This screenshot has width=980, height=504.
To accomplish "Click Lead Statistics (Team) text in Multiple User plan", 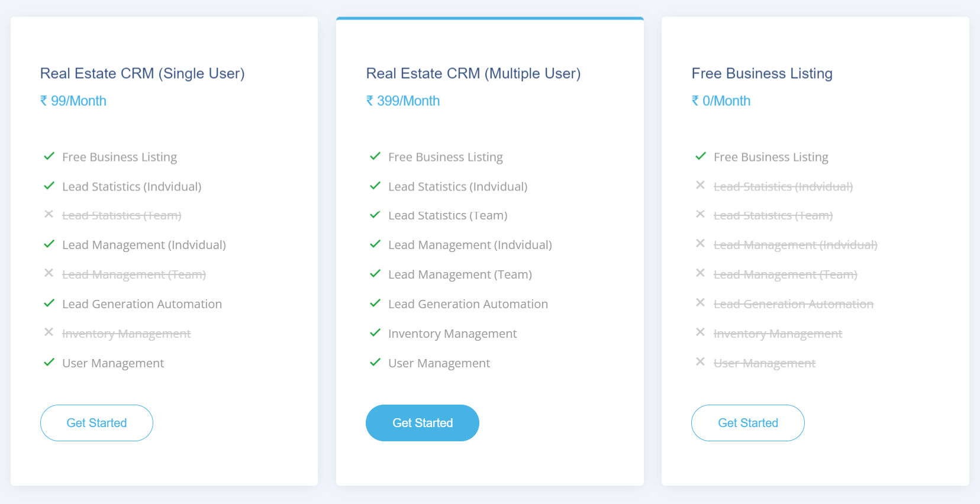I will point(448,215).
